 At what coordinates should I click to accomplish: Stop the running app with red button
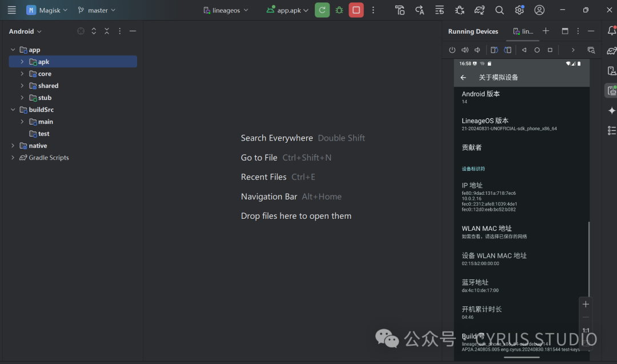click(x=356, y=10)
